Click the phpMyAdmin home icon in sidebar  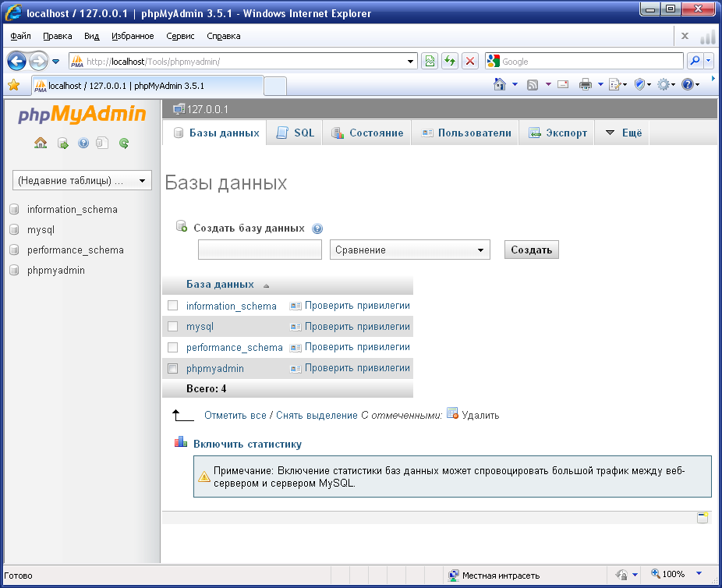(41, 143)
